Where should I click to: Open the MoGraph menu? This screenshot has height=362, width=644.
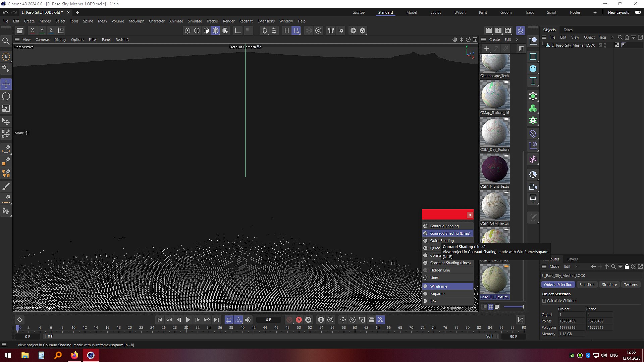click(137, 21)
